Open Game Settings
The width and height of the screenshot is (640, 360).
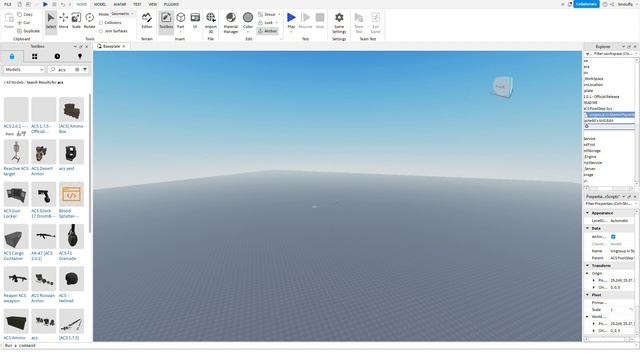tap(339, 22)
